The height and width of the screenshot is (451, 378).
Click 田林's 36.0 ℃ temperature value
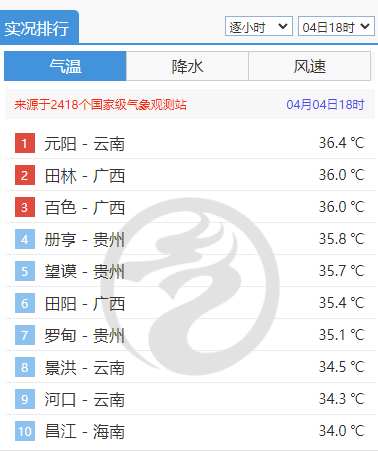tap(341, 175)
